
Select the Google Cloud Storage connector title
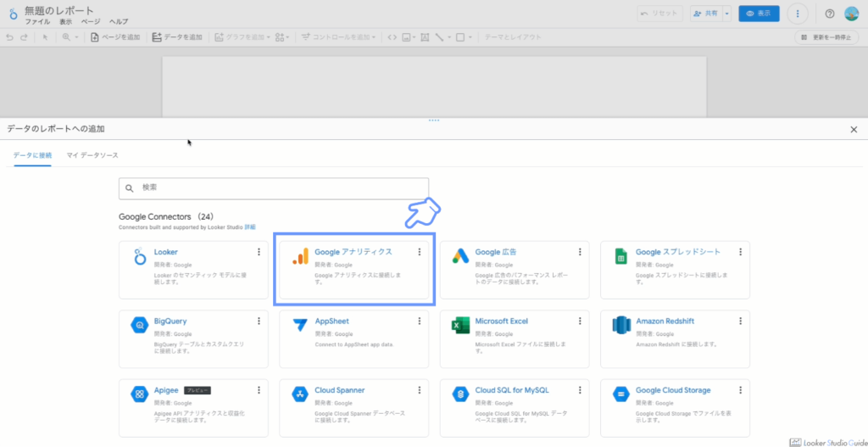(x=672, y=390)
